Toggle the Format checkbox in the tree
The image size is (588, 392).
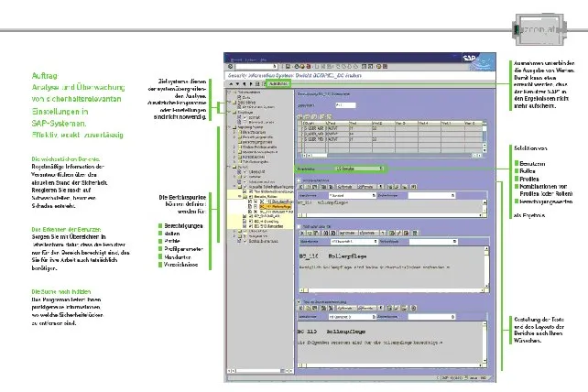tap(245, 117)
